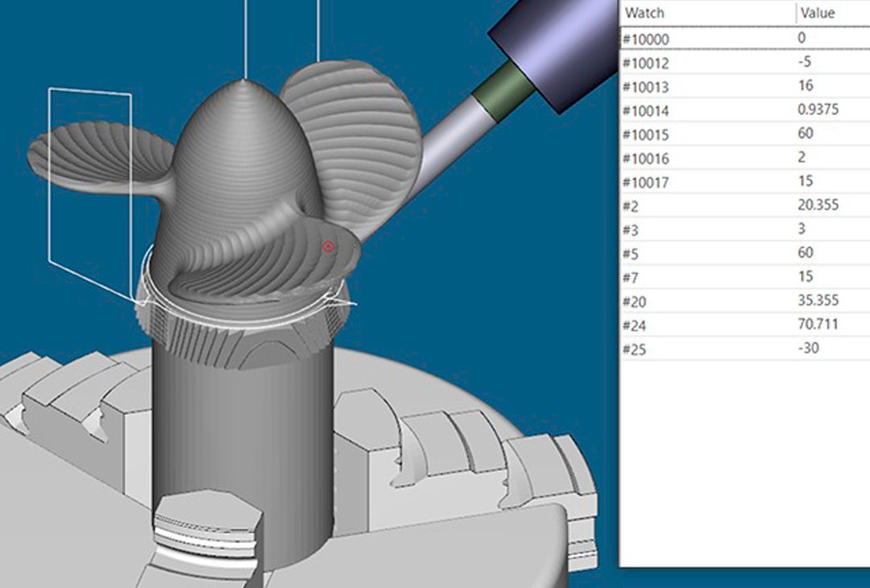Click the dark blue tool holder
This screenshot has height=588, width=870.
pyautogui.click(x=555, y=48)
